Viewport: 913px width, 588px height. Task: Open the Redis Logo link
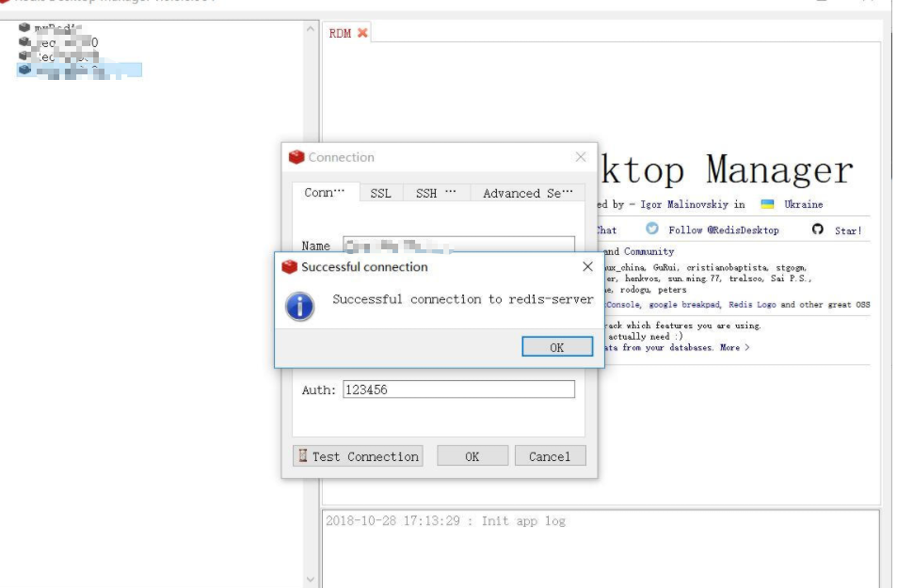tap(752, 305)
